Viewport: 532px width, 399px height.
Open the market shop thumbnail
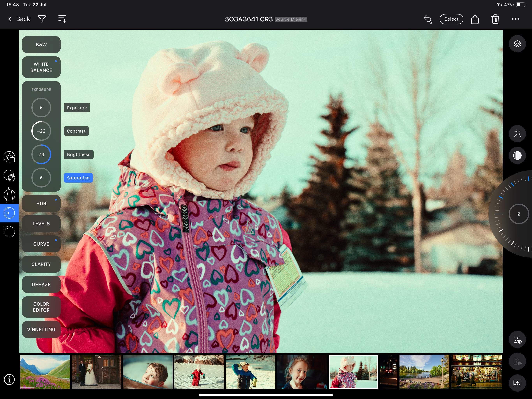pos(477,371)
